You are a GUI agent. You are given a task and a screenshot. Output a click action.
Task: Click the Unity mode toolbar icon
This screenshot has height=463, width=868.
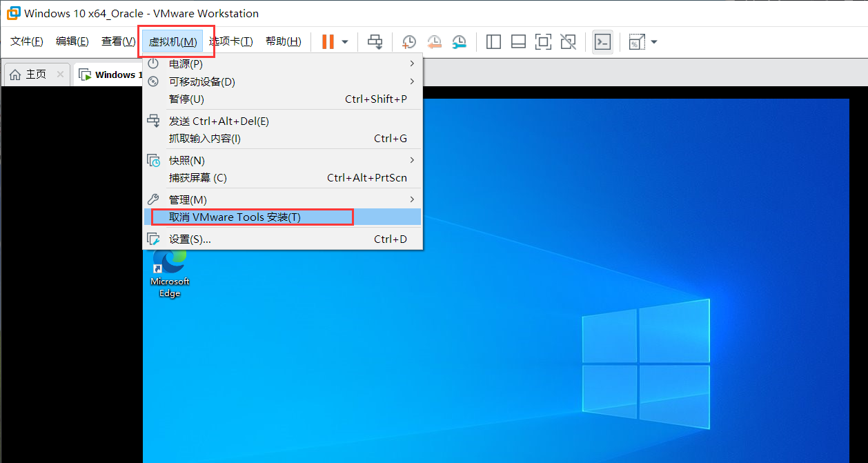[x=568, y=42]
